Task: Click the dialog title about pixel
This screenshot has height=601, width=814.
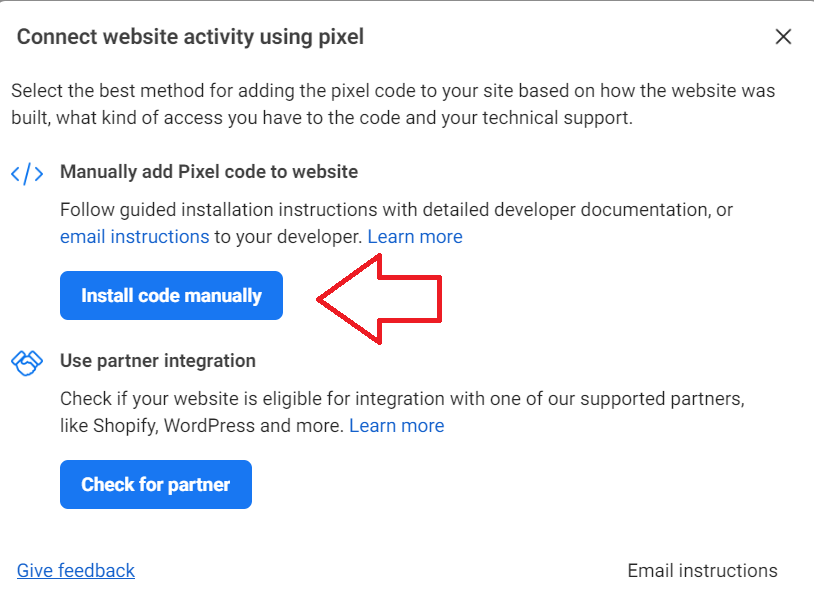Action: (190, 37)
